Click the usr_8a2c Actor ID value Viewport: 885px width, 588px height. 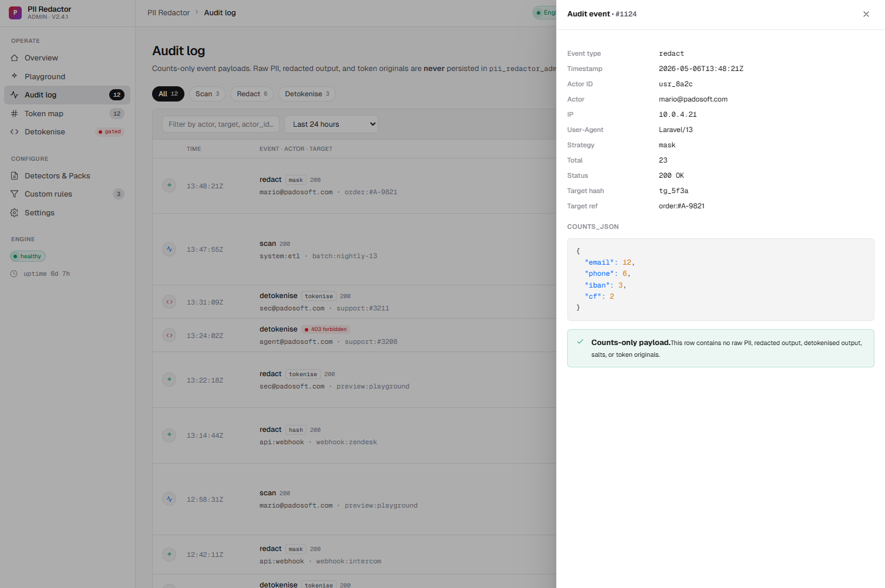[675, 84]
